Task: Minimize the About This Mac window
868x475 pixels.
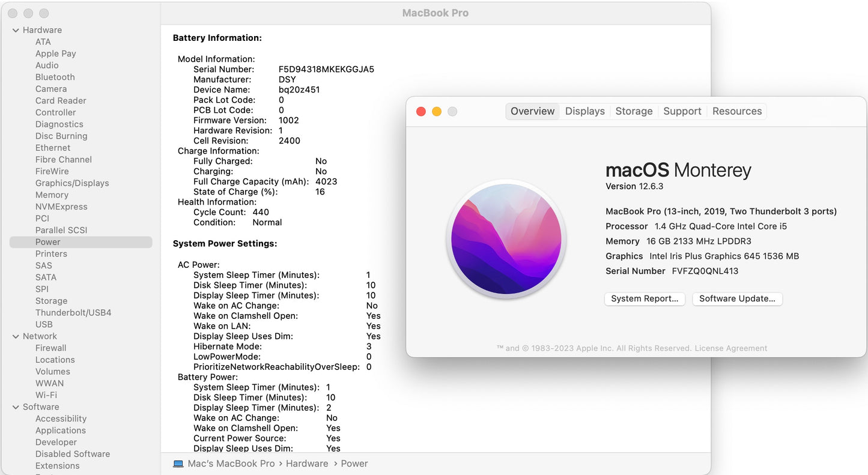Action: (x=437, y=112)
